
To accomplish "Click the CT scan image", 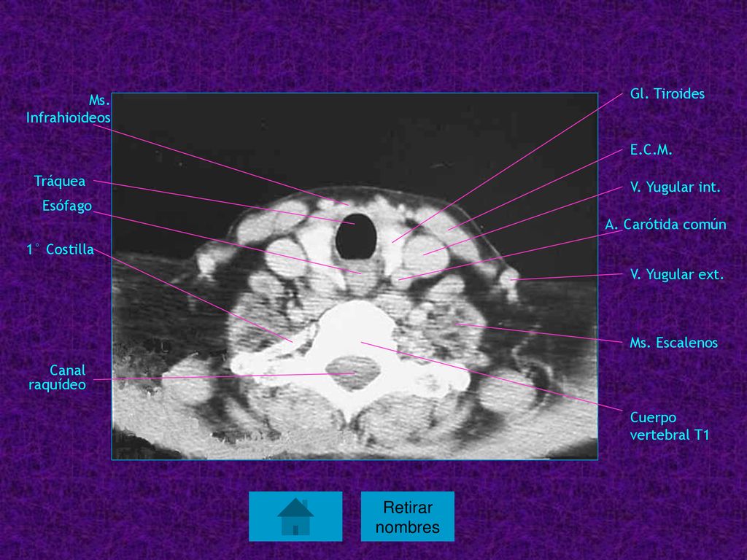I will pyautogui.click(x=355, y=276).
